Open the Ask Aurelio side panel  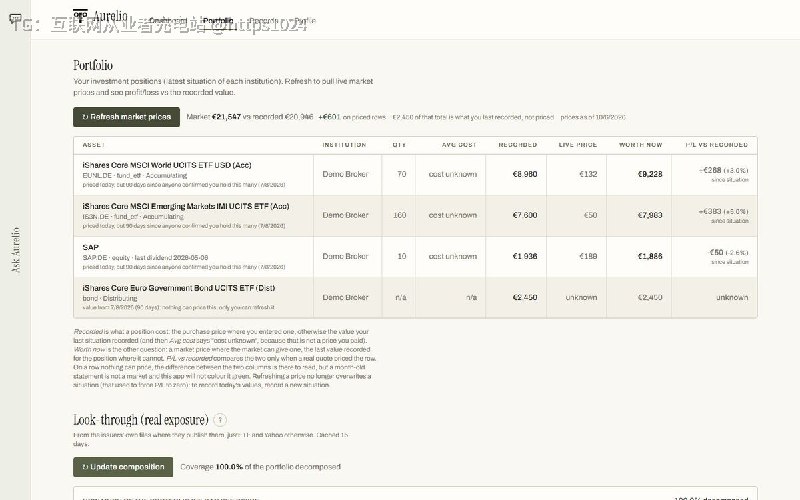[15, 250]
